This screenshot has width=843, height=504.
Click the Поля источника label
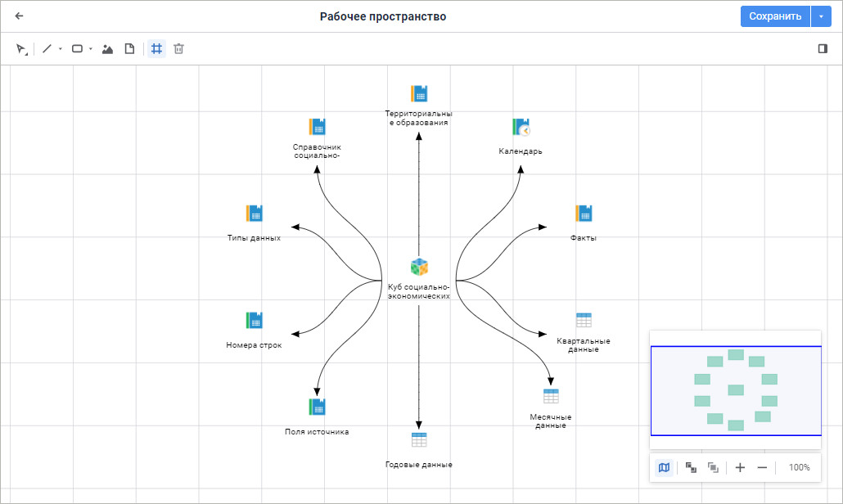[318, 432]
